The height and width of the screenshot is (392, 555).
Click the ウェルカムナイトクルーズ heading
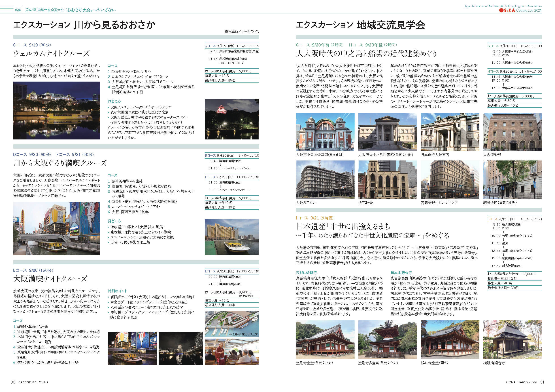click(51, 53)
